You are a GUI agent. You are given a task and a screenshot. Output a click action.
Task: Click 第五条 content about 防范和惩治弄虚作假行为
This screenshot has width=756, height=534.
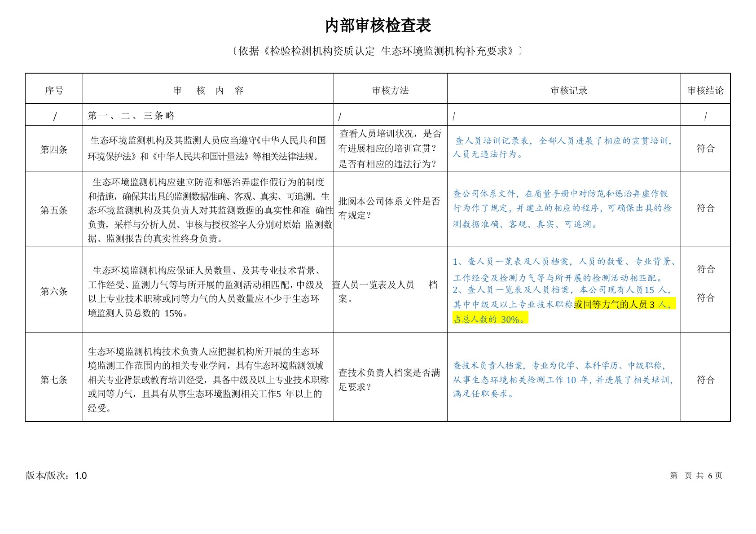210,210
